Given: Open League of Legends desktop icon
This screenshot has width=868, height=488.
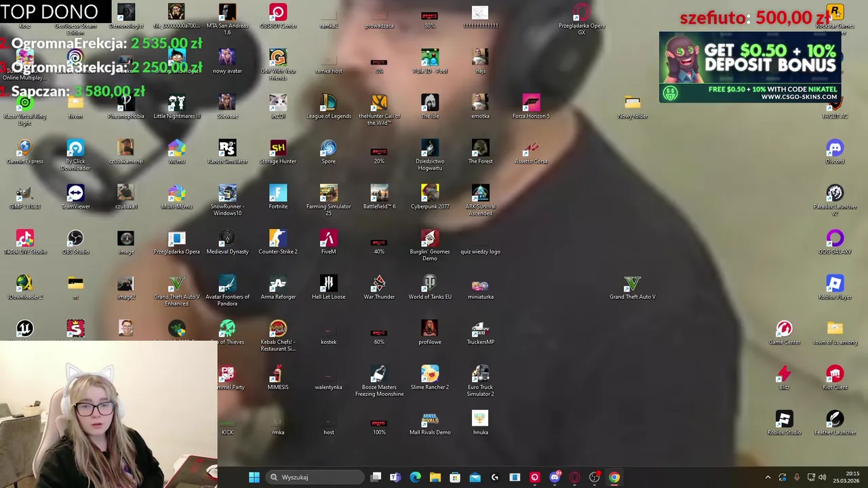Looking at the screenshot, I should pyautogui.click(x=328, y=106).
